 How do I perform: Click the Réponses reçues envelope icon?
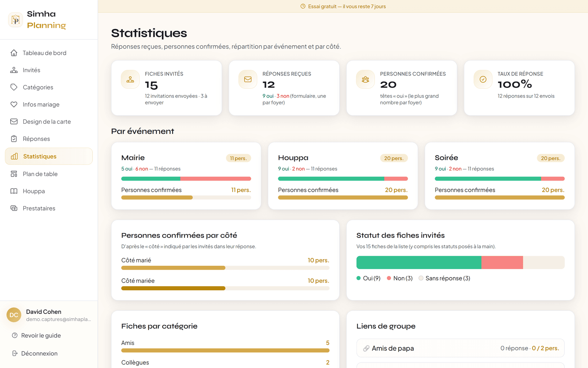click(248, 79)
